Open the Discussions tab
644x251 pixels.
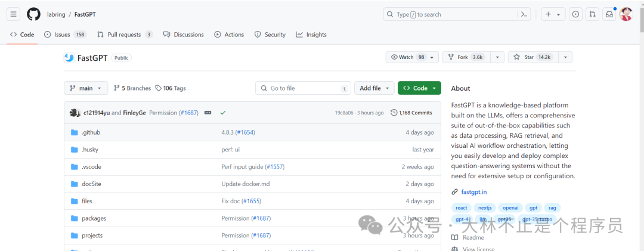pyautogui.click(x=183, y=35)
